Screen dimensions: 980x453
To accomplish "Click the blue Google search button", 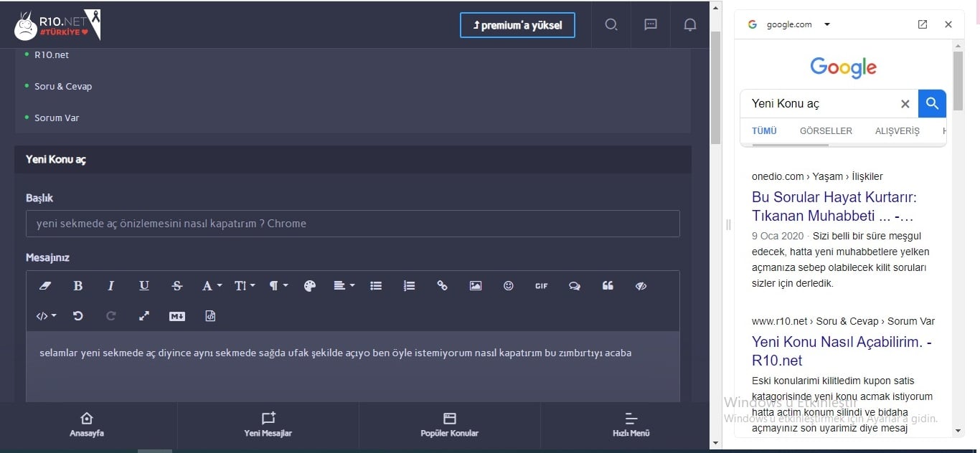I will [x=933, y=104].
